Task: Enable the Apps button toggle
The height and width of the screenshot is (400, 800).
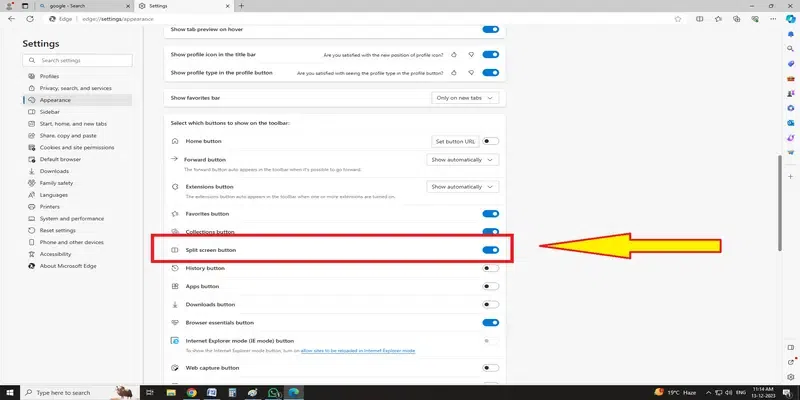Action: [x=490, y=286]
